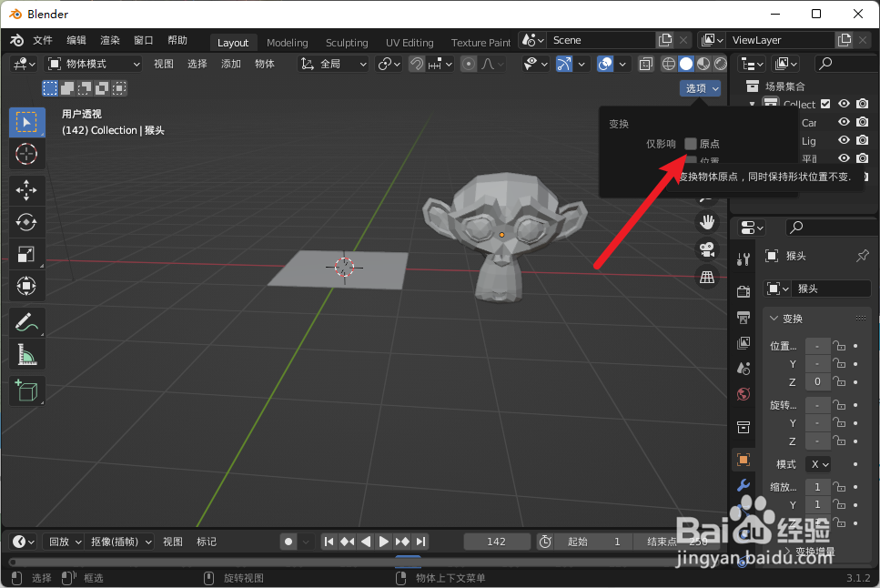
Task: Switch to the Modeling workspace tab
Action: pyautogui.click(x=288, y=43)
